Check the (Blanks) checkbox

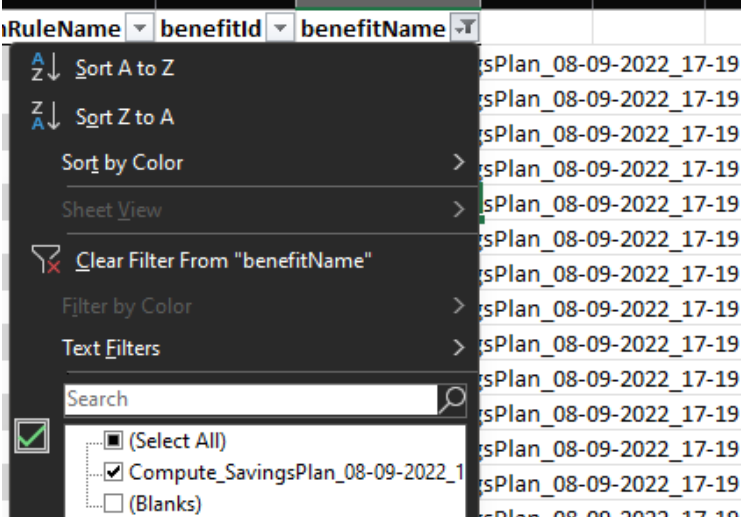pos(113,503)
